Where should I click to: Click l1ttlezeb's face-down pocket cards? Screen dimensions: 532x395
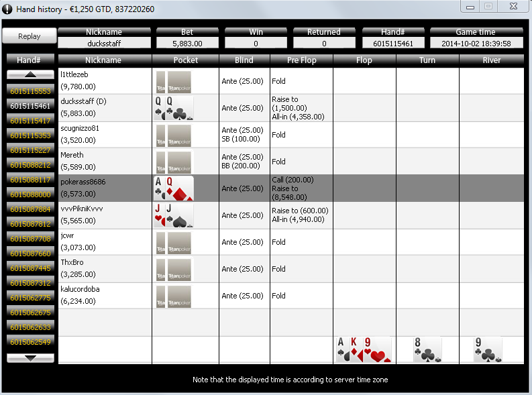coord(174,81)
